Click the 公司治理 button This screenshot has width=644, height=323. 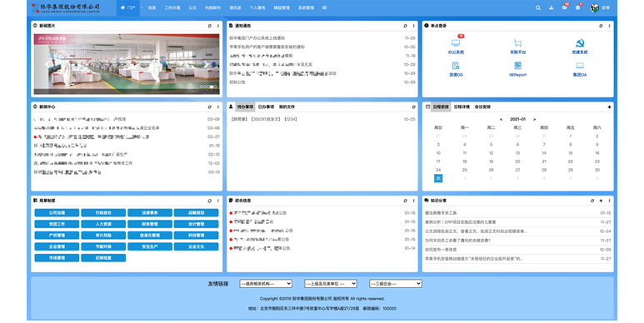[x=57, y=212]
